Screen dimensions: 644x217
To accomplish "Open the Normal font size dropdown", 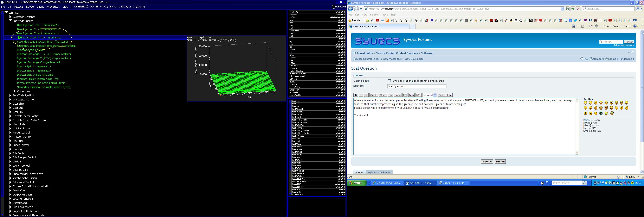I will point(430,95).
